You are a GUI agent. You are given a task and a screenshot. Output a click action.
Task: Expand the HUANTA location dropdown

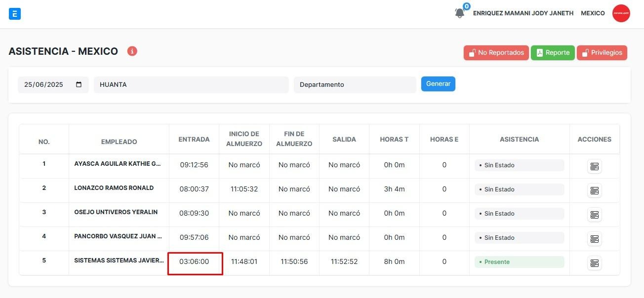tap(191, 85)
